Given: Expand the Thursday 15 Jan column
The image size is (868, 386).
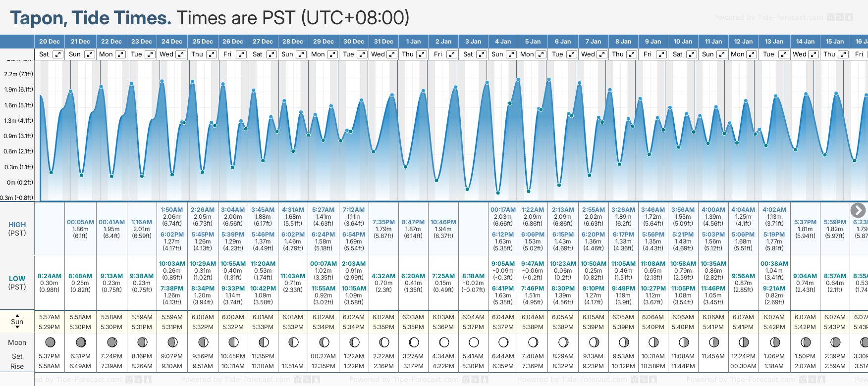Looking at the screenshot, I should tap(843, 54).
